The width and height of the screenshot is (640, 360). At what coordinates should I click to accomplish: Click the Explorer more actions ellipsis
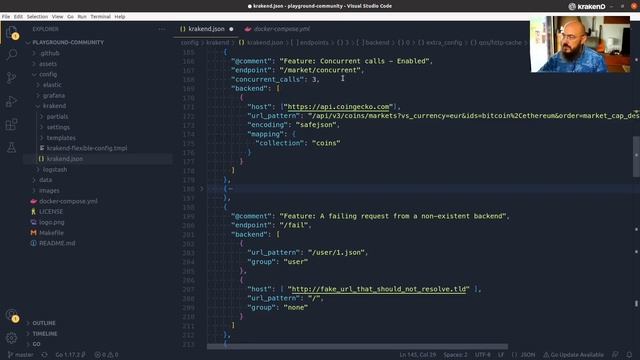(162, 29)
